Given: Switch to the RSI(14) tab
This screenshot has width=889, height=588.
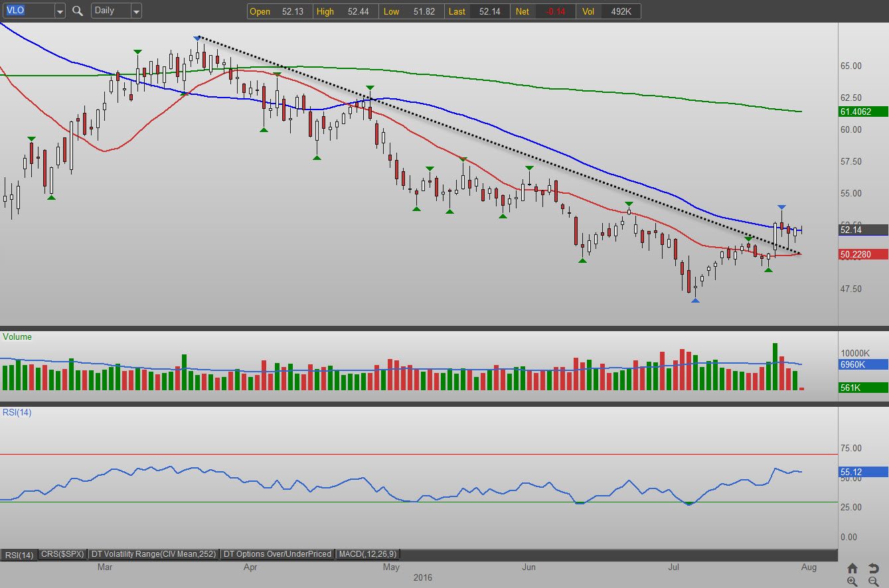Looking at the screenshot, I should click(19, 554).
